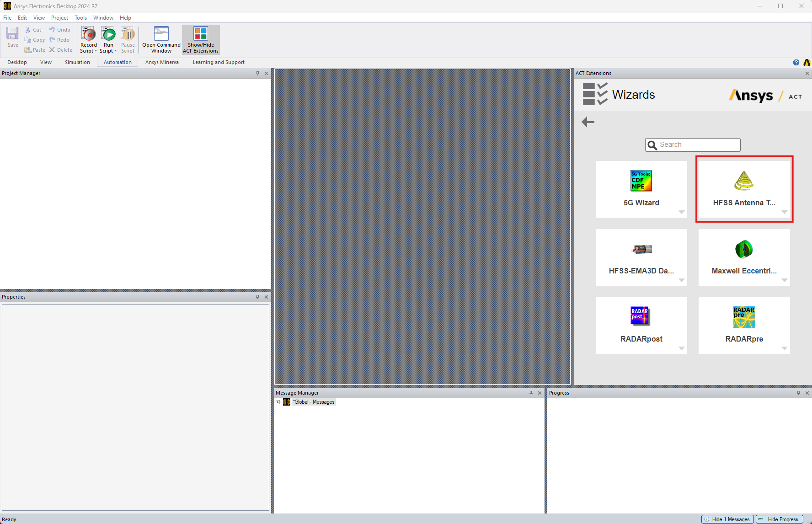Click the Paste toolbar item
This screenshot has width=812, height=524.
pyautogui.click(x=35, y=50)
